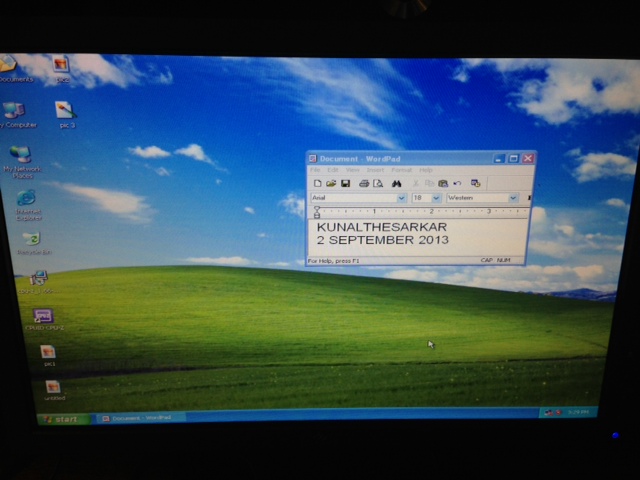Click in the text KUNALTHESARKAR
The image size is (640, 480).
tap(382, 227)
